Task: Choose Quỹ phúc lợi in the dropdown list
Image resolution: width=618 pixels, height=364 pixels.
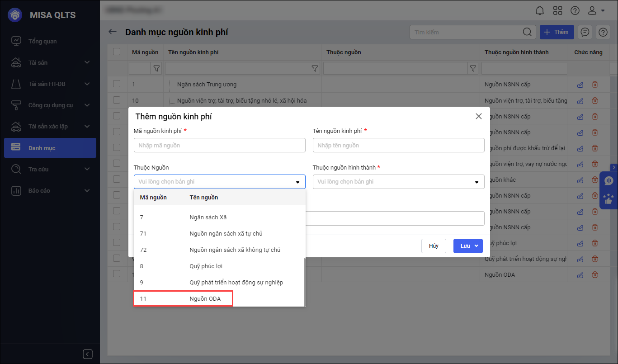Action: [x=206, y=266]
